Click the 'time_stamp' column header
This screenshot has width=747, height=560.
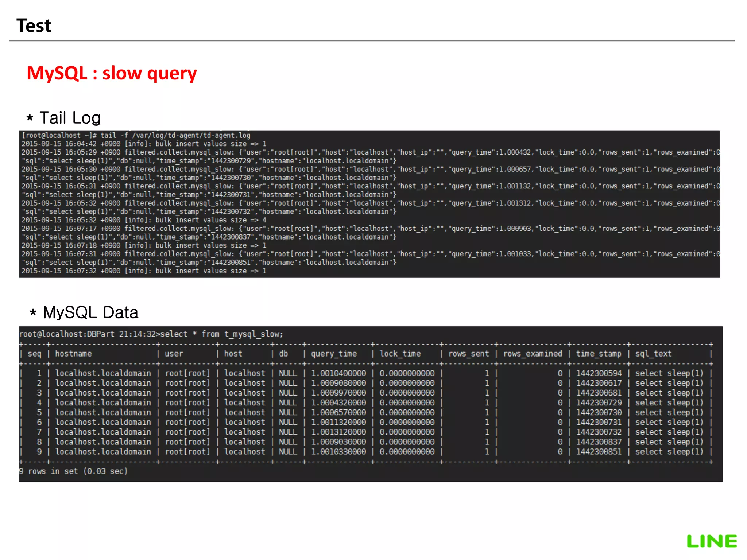[599, 354]
